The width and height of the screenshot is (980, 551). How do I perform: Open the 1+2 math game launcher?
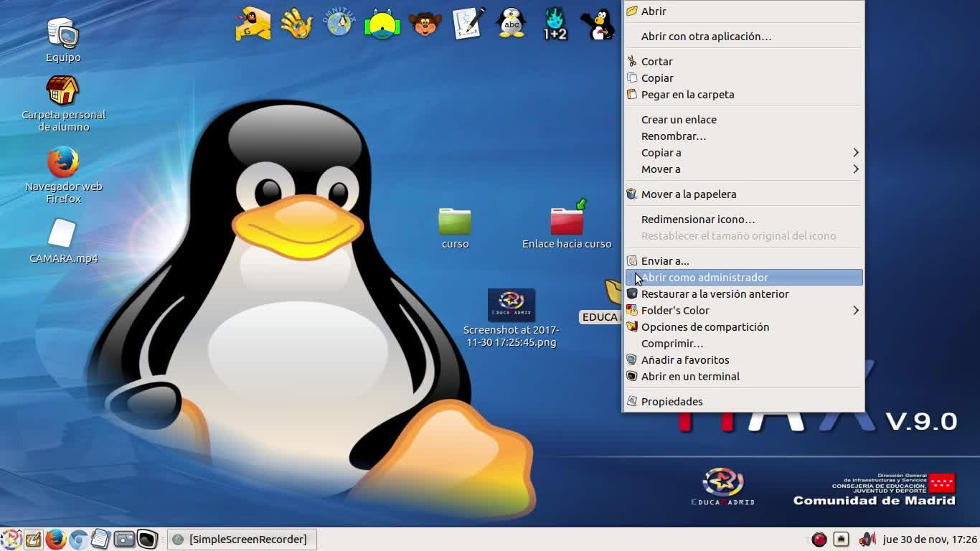[x=555, y=24]
